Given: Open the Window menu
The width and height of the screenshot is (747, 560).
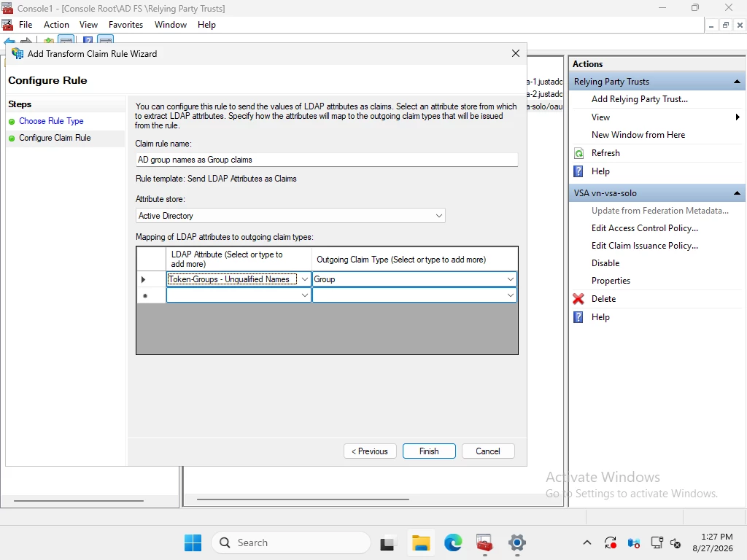Looking at the screenshot, I should (171, 25).
